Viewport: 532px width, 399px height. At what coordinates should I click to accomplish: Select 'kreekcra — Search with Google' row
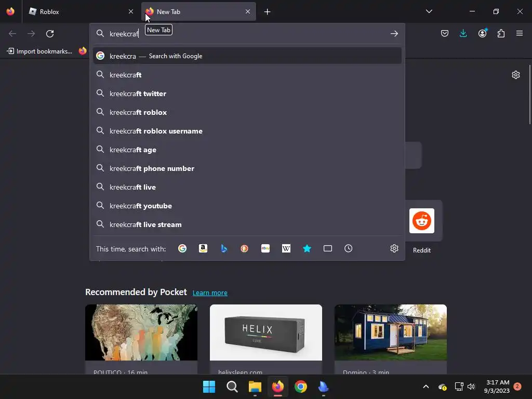click(x=247, y=56)
